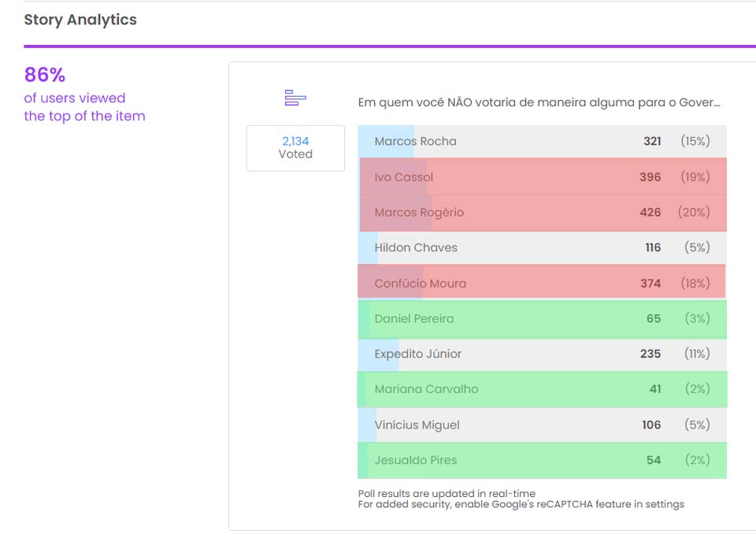The height and width of the screenshot is (542, 756).
Task: Click the poll bar chart icon
Action: (295, 98)
